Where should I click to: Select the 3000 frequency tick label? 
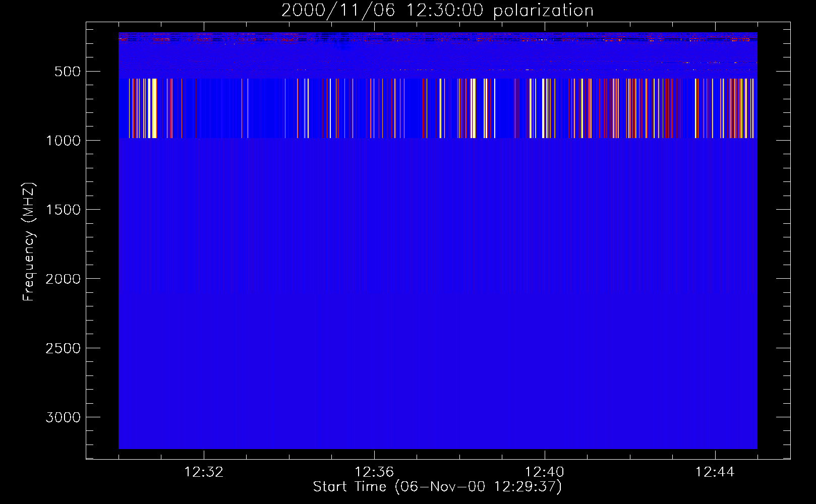click(x=63, y=417)
